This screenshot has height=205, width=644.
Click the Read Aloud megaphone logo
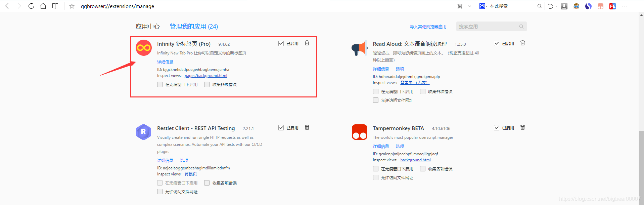pos(359,48)
